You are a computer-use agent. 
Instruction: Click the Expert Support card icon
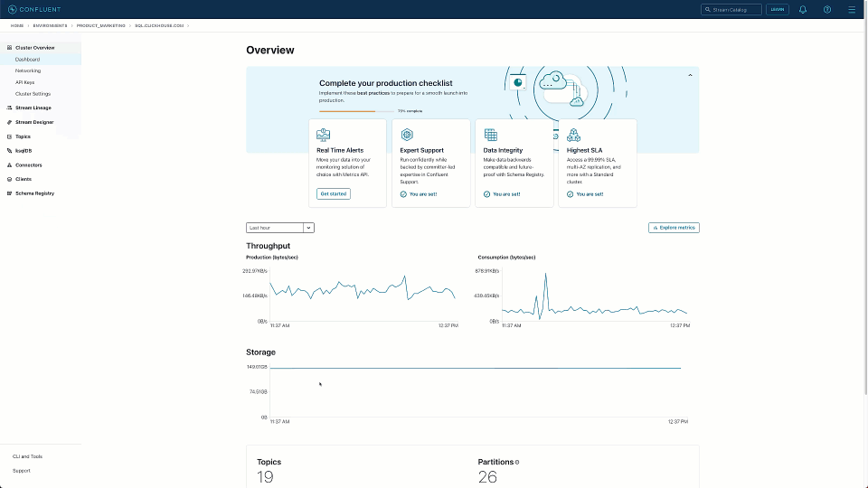[x=407, y=135]
